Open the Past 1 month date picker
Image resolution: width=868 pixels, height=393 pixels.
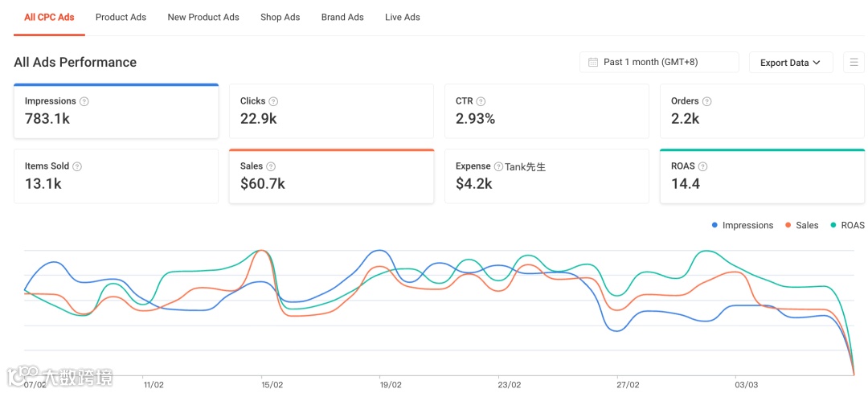click(x=658, y=63)
